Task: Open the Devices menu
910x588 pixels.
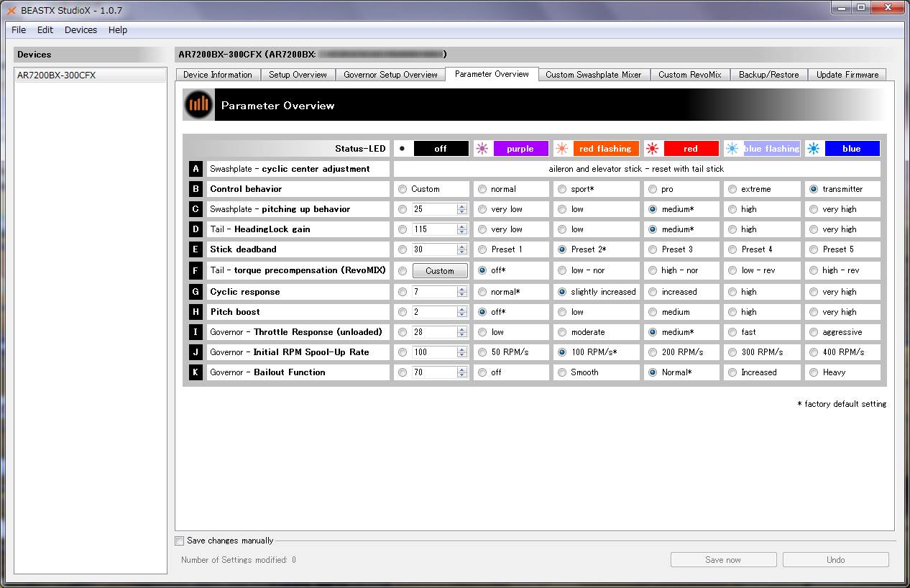Action: [x=81, y=29]
